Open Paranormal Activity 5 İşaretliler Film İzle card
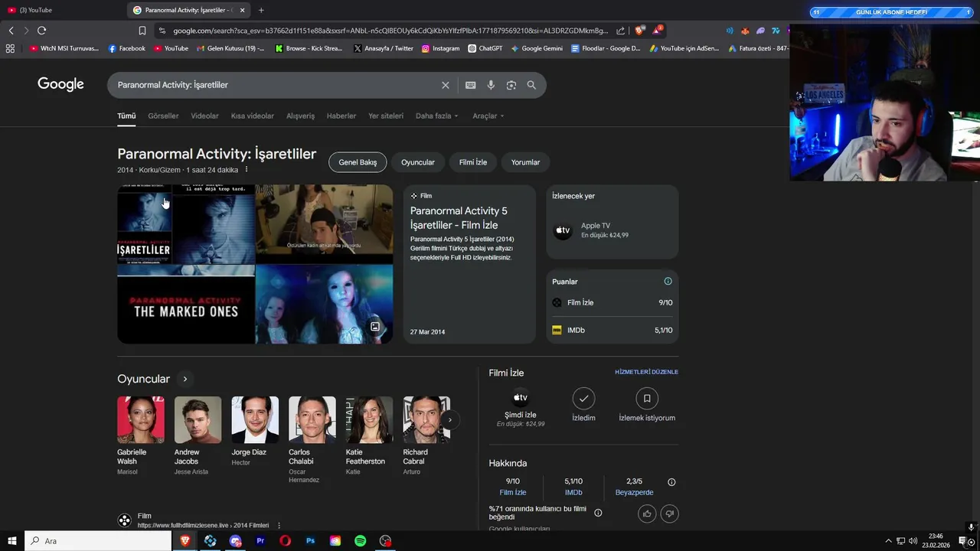Image resolution: width=980 pixels, height=551 pixels. click(x=469, y=264)
